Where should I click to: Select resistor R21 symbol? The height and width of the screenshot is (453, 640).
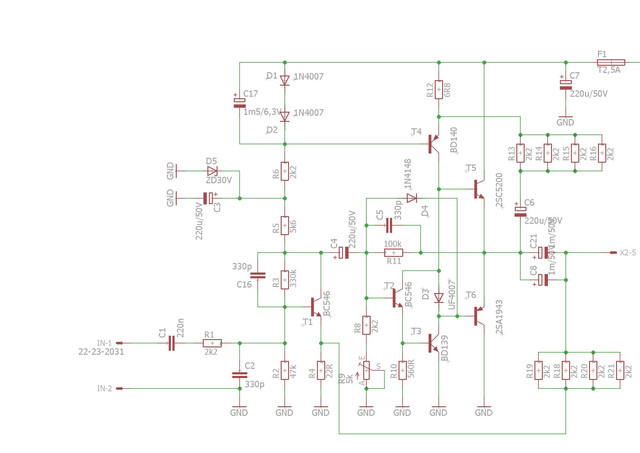click(620, 370)
